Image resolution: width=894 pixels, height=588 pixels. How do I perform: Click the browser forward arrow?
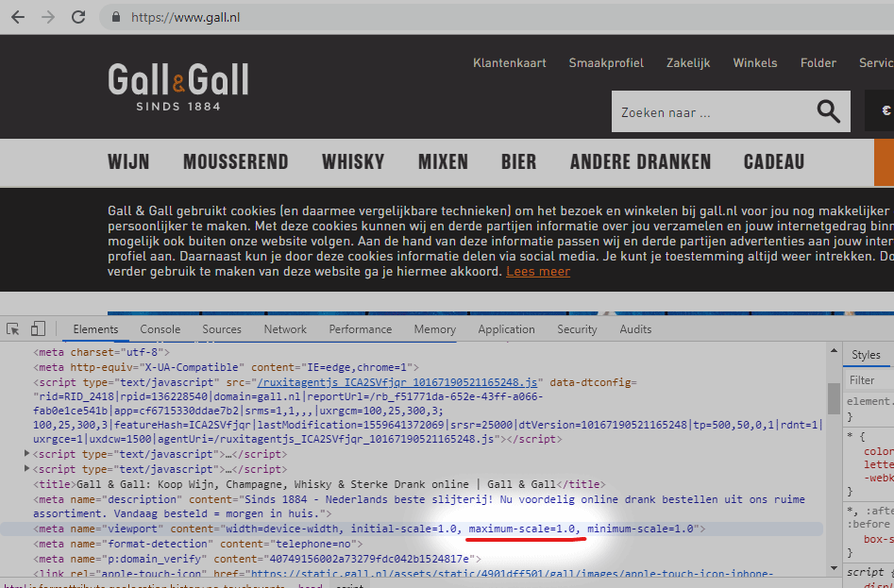(48, 17)
